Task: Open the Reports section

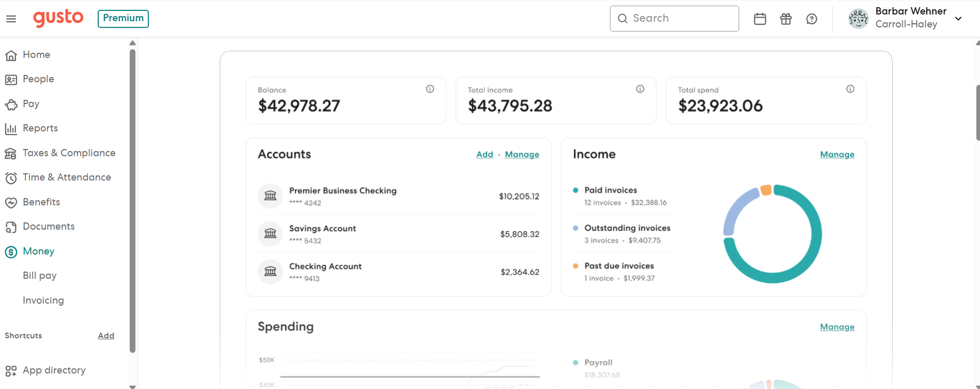Action: pyautogui.click(x=40, y=128)
